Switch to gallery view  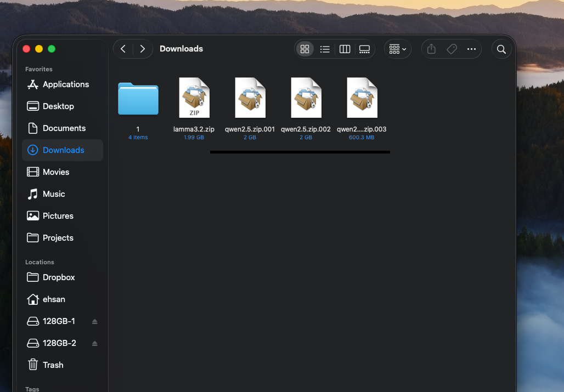(x=364, y=49)
